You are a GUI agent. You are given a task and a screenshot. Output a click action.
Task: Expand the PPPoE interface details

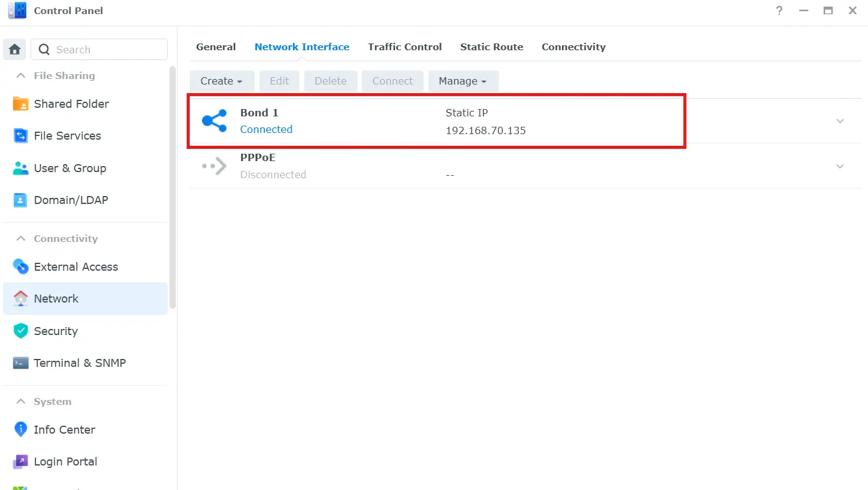840,167
